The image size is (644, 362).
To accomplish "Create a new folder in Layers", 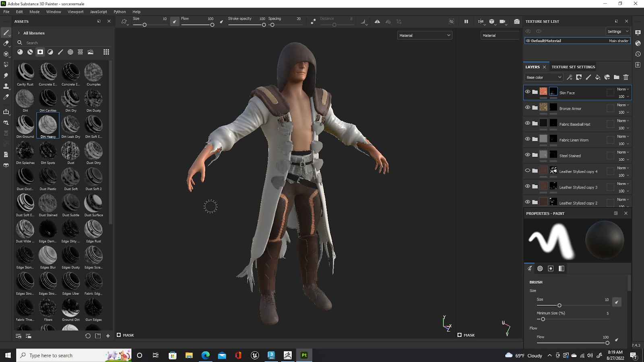I will [616, 77].
